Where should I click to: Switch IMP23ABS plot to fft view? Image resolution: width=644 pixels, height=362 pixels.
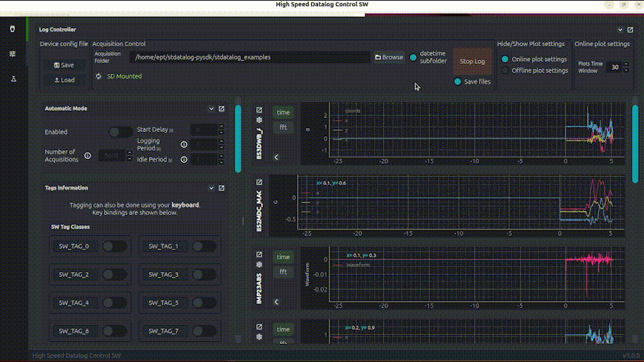(283, 271)
